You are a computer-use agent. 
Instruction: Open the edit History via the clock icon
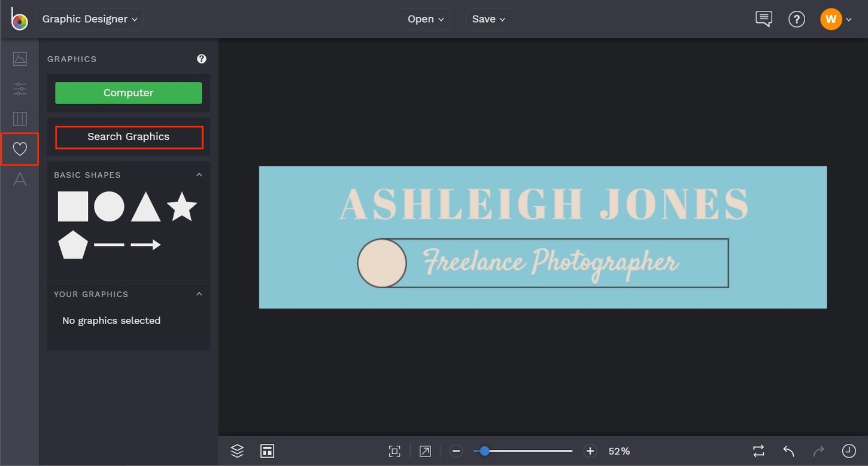click(848, 450)
